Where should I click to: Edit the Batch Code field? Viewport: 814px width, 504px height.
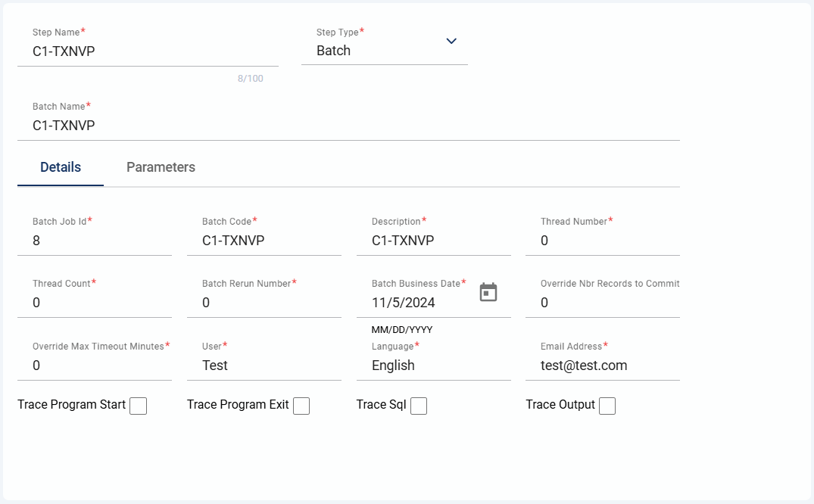point(264,241)
